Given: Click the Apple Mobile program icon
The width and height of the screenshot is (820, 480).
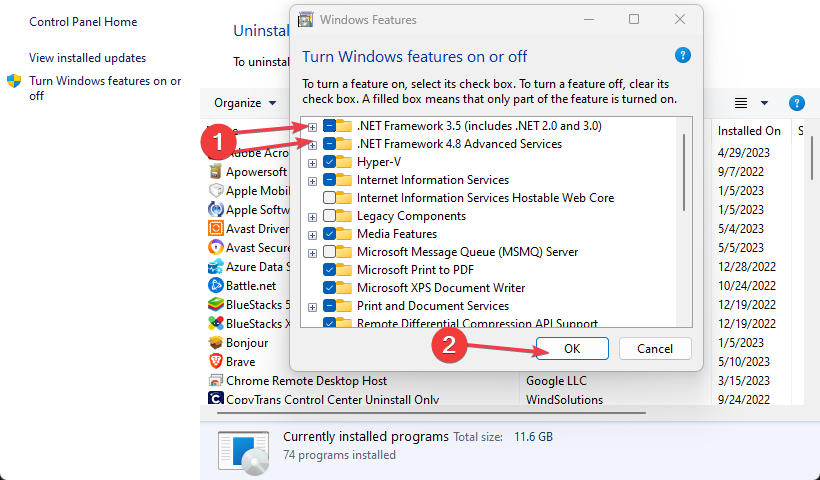Looking at the screenshot, I should [x=215, y=190].
